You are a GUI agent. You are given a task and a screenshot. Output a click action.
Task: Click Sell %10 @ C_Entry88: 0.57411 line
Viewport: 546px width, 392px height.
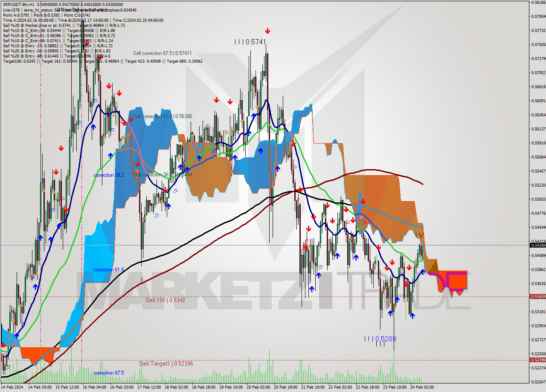pos(59,40)
